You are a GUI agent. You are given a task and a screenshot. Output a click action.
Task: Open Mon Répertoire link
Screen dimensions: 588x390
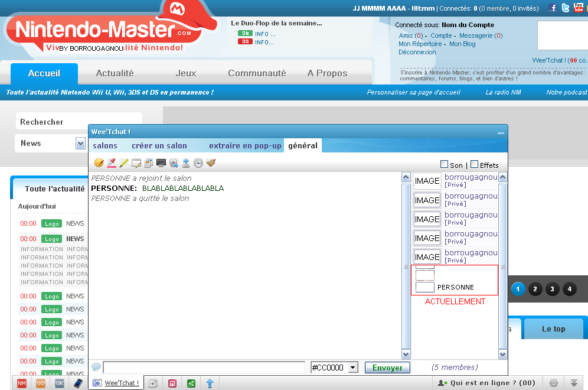tap(420, 44)
